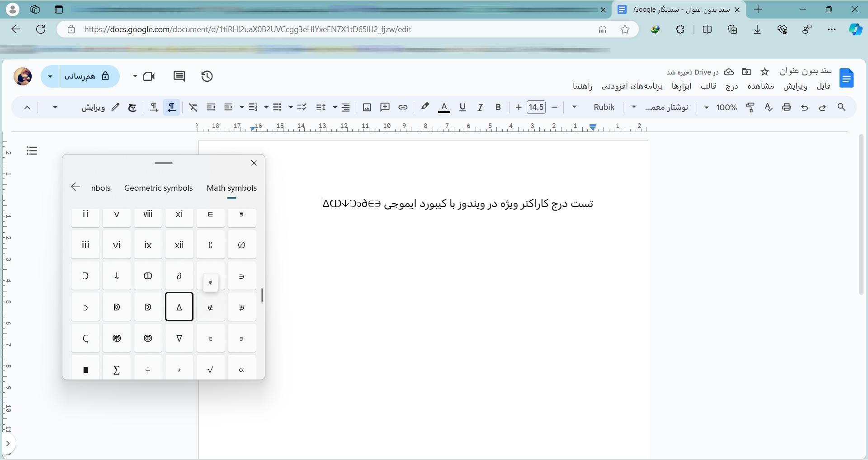Open the text color picker
The width and height of the screenshot is (868, 460).
click(x=444, y=108)
